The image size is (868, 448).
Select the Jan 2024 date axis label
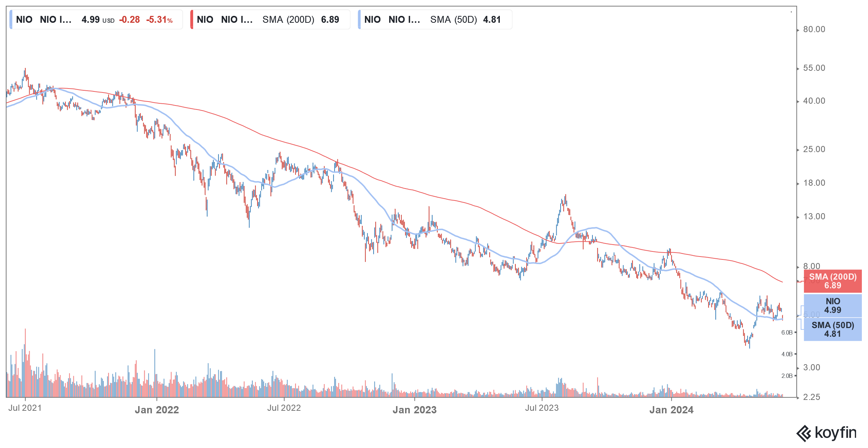click(x=671, y=410)
